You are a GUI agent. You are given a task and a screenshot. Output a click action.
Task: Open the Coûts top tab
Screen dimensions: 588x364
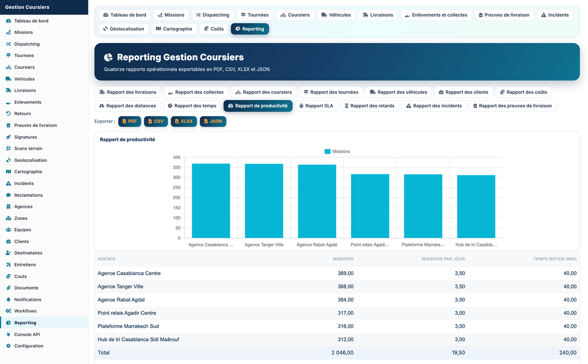tap(214, 29)
